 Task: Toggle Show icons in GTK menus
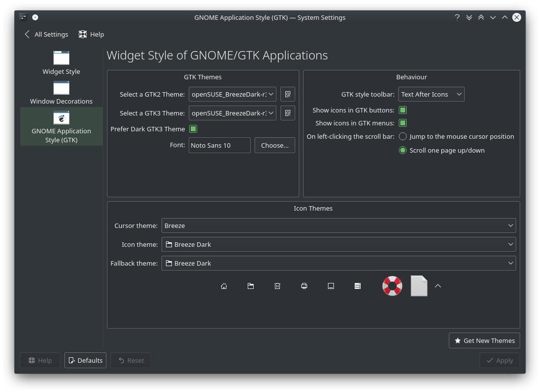[403, 123]
